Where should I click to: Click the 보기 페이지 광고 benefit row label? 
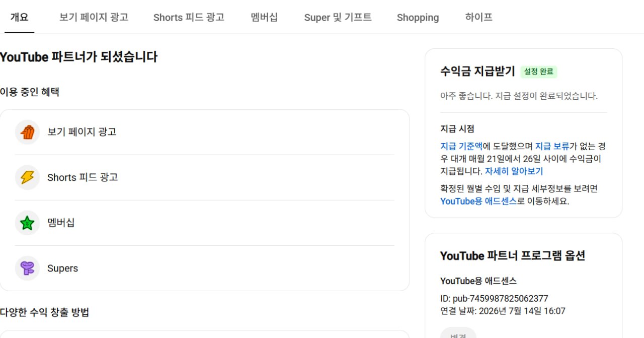click(x=82, y=132)
